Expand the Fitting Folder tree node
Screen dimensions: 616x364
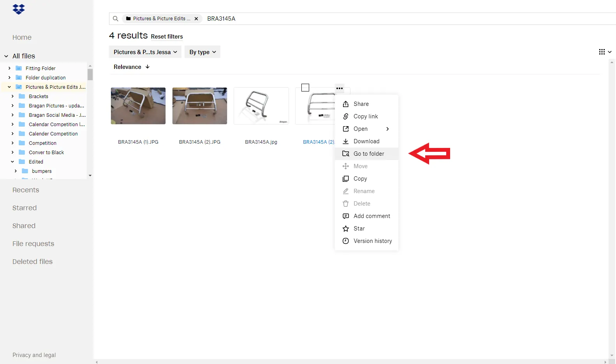point(9,68)
